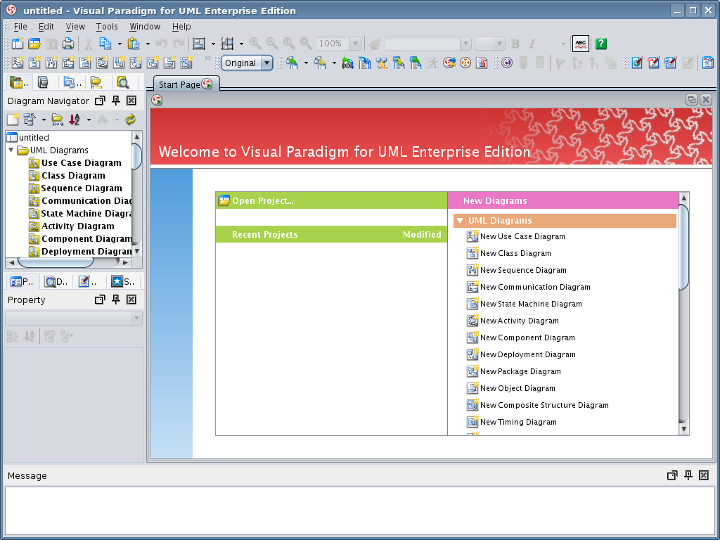Viewport: 720px width, 540px height.
Task: Click the first green-arrow update icon after Original
Action: tap(292, 62)
